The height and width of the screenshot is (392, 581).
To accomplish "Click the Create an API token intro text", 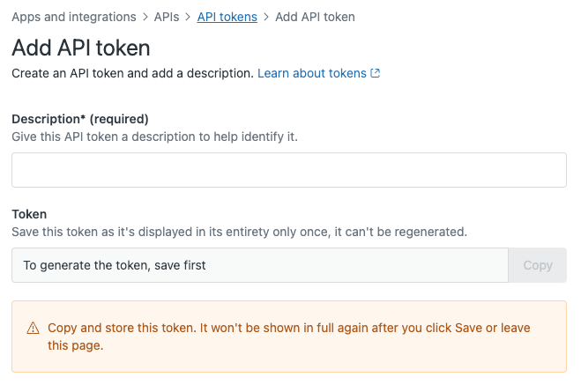I will tap(132, 73).
